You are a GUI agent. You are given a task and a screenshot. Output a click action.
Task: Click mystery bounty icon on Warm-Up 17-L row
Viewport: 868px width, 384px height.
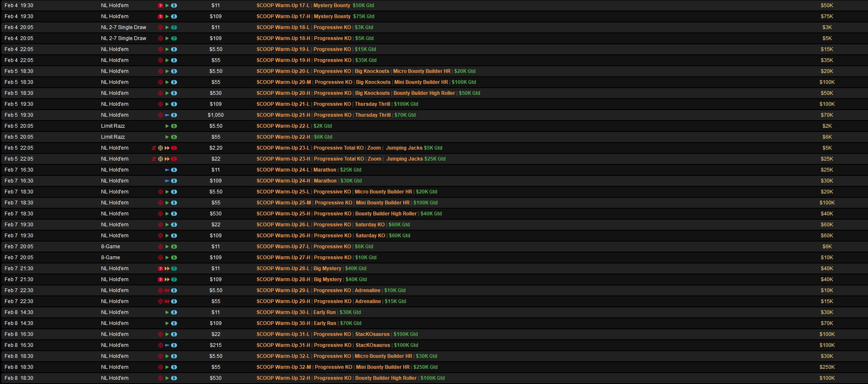[x=160, y=5]
